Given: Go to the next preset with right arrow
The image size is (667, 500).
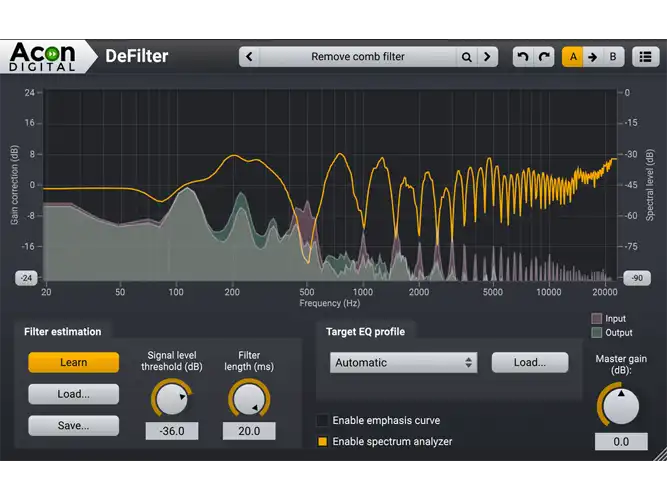Looking at the screenshot, I should (487, 57).
